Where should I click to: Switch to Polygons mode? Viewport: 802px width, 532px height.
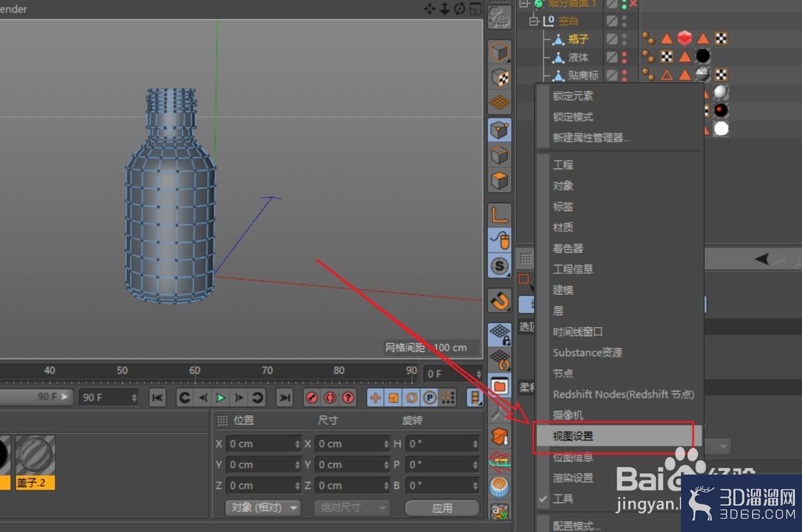point(500,180)
